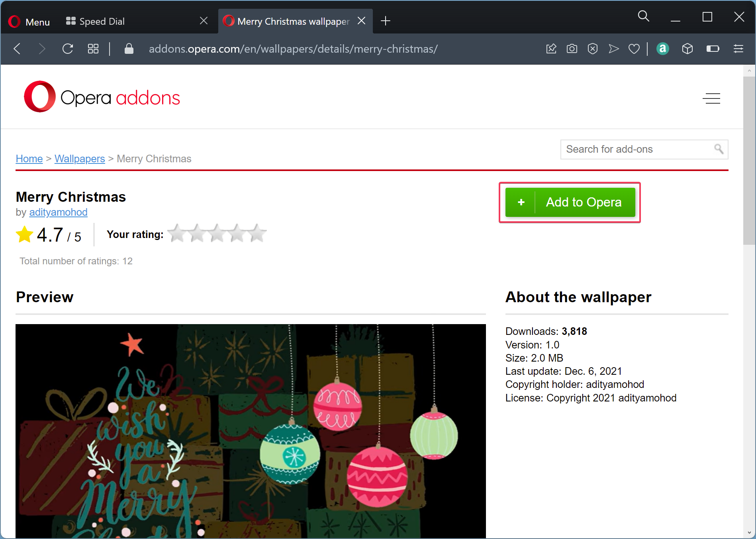The width and height of the screenshot is (756, 539).
Task: Reload the current page
Action: click(68, 49)
